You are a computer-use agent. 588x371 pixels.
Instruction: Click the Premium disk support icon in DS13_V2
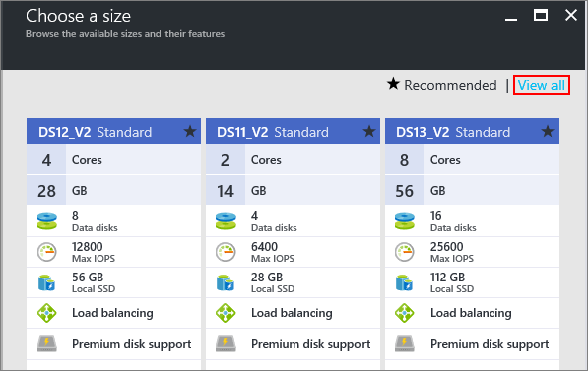[405, 343]
